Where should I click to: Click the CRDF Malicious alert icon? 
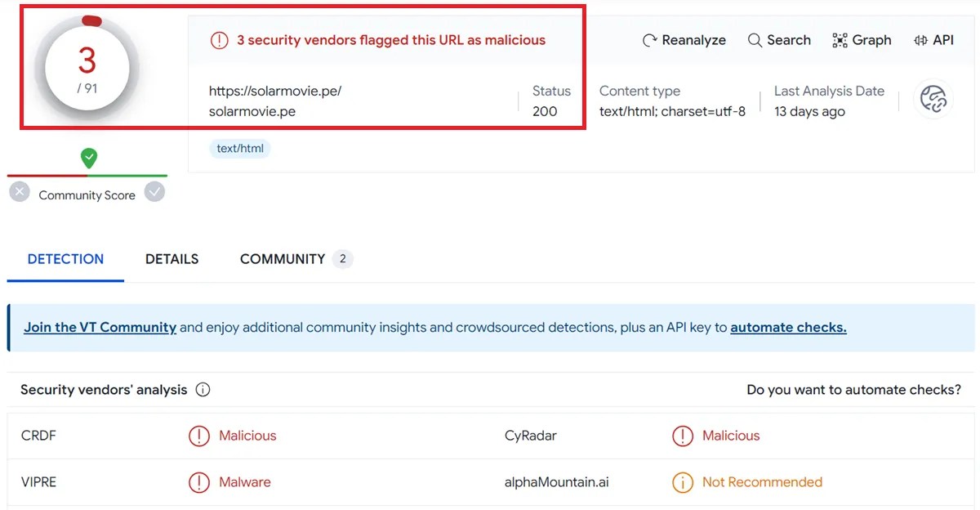pyautogui.click(x=199, y=436)
